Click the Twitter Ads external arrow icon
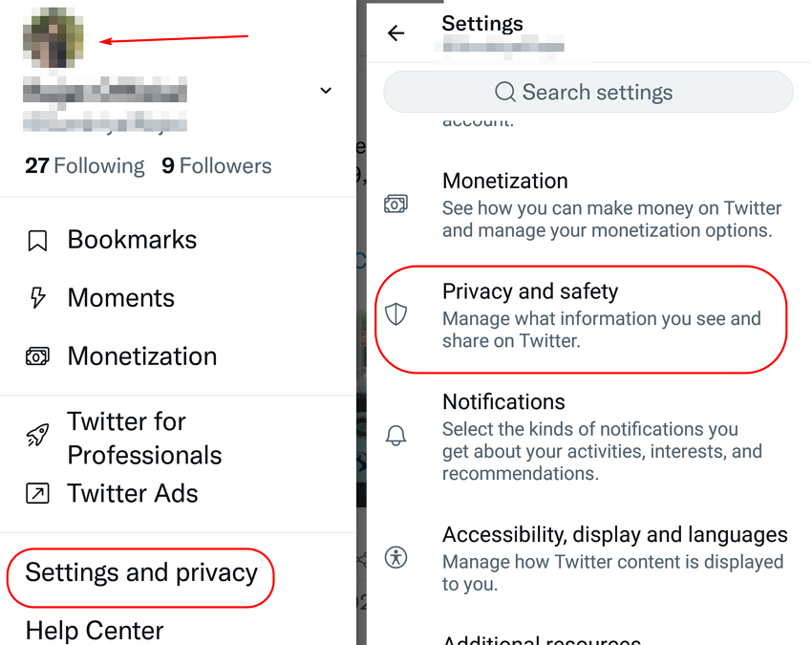This screenshot has height=645, width=812. (37, 493)
